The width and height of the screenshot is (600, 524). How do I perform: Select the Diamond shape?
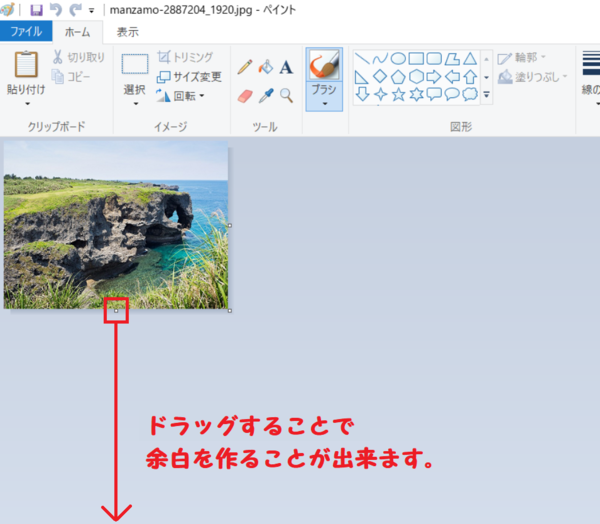tap(380, 77)
